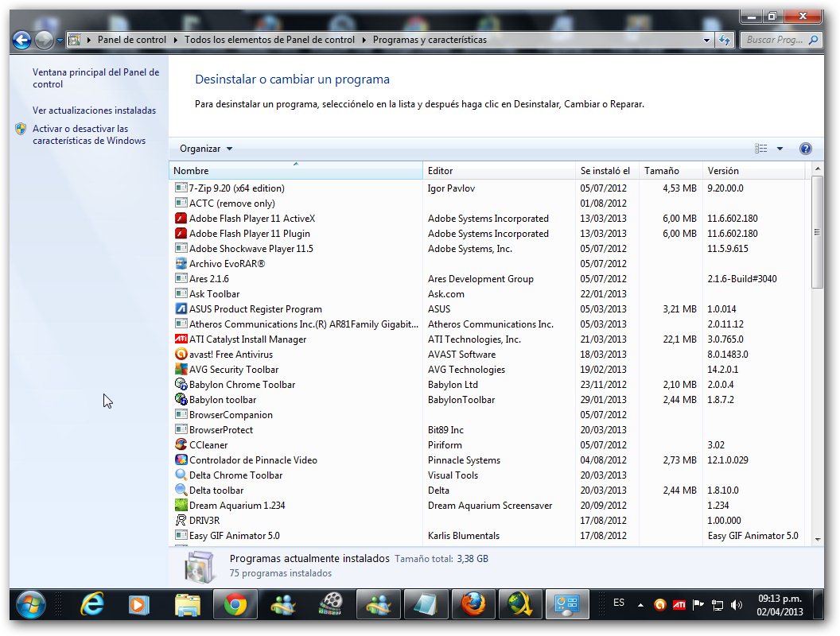Select Adobe Flash Player 11 Plugin icon
Viewport: 840px width, 636px height.
point(181,234)
